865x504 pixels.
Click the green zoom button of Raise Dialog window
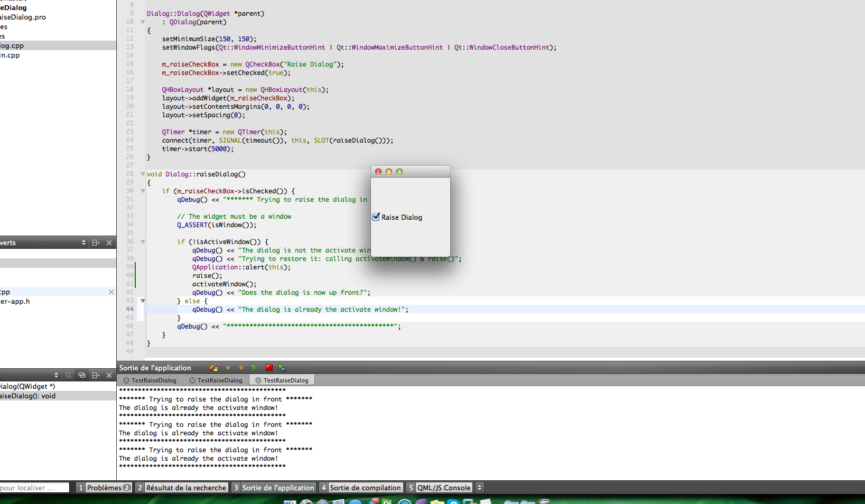[x=399, y=172]
